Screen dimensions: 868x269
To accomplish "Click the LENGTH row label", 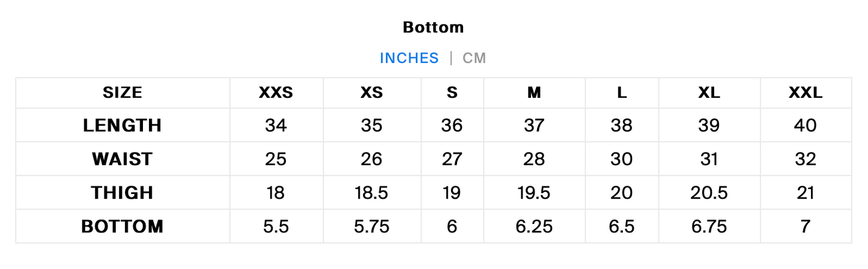I will pyautogui.click(x=122, y=125).
